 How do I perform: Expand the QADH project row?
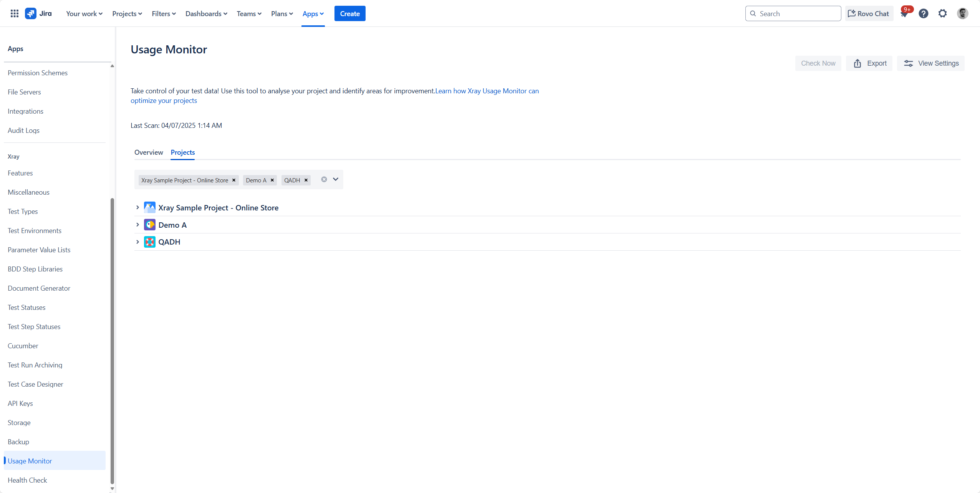pos(137,242)
